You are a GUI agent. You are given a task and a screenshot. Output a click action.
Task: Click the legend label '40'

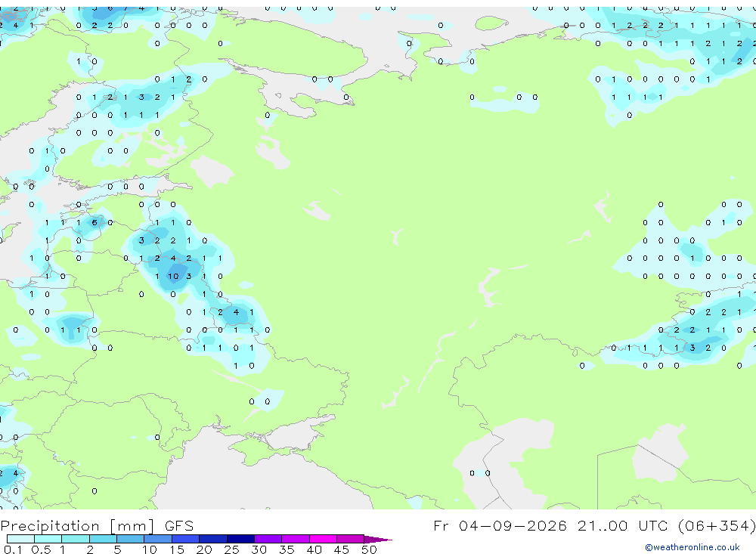pos(314,549)
